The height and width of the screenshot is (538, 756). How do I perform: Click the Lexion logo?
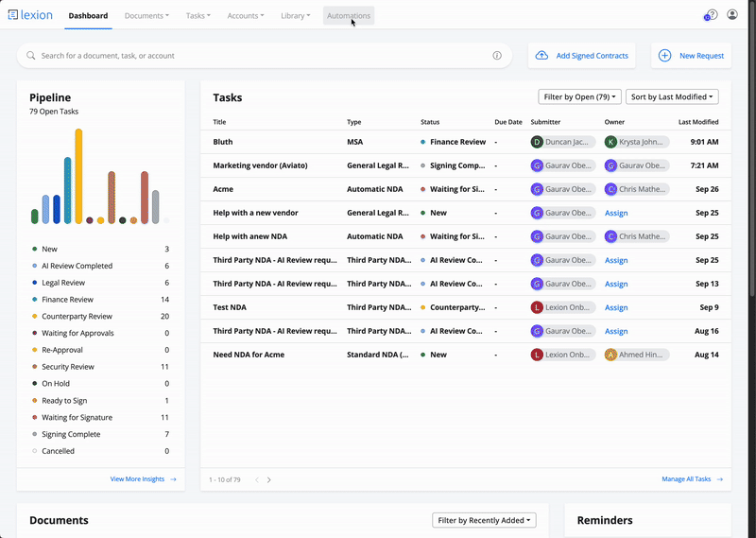(30, 15)
